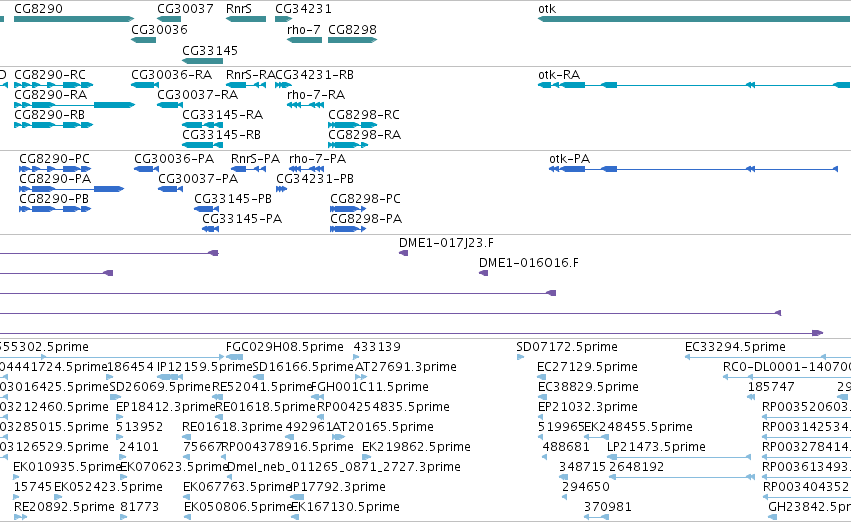Screen dimensions: 851x522
Task: Click EST EK219862.5prime
Action: [416, 447]
